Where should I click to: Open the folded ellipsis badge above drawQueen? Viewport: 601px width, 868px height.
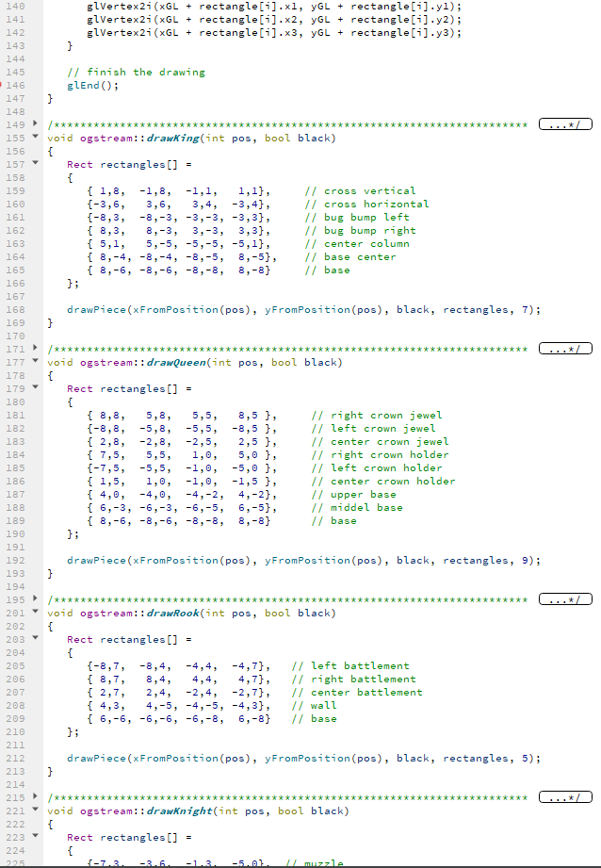565,349
